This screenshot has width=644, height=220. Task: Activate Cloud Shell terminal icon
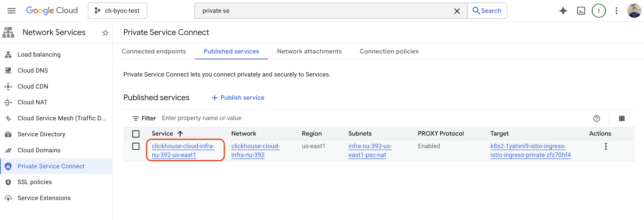[x=581, y=11]
